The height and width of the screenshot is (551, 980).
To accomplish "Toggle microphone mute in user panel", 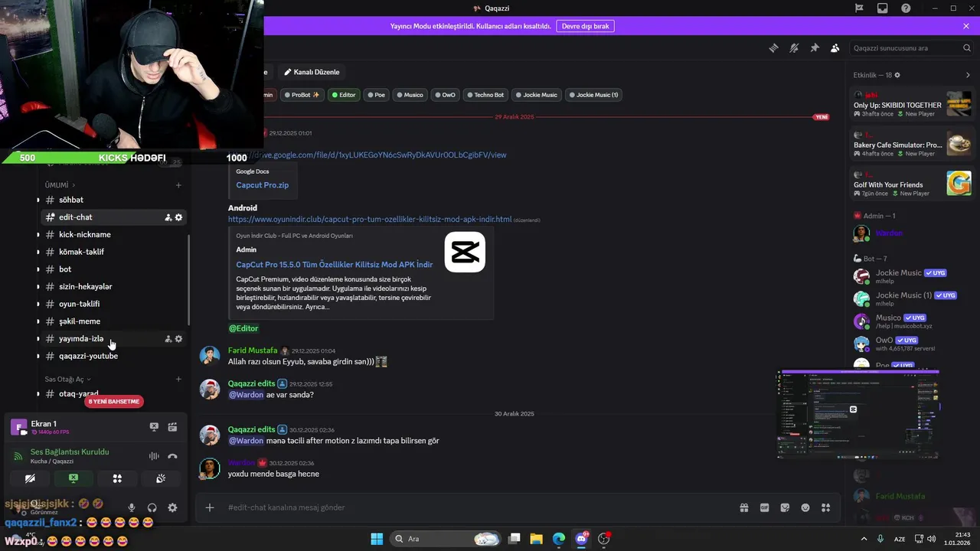I will pos(132,507).
